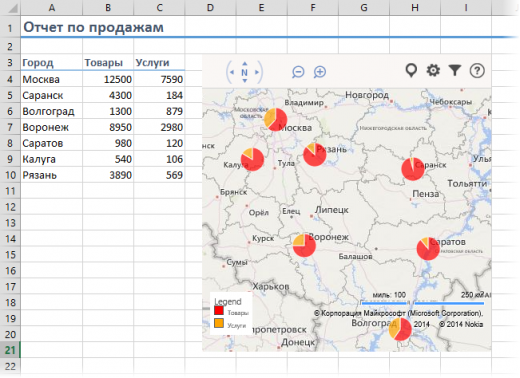Select cell 'Москва' in column A
The height and width of the screenshot is (378, 520).
(52, 79)
